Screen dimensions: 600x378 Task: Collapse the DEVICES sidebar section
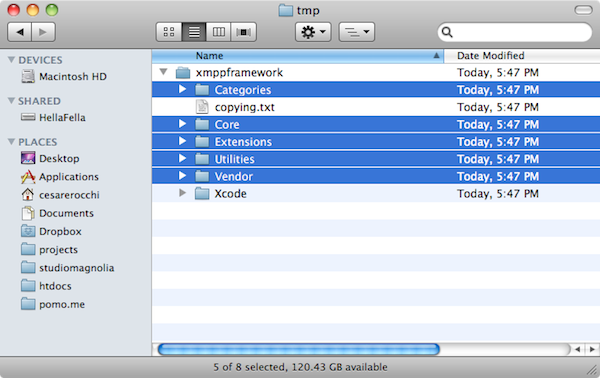(11, 60)
